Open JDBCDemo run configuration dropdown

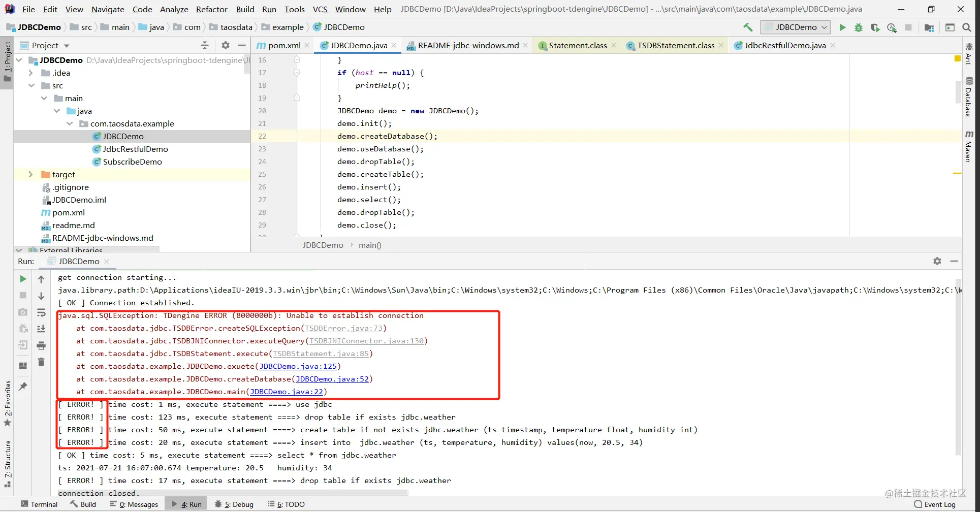click(796, 27)
